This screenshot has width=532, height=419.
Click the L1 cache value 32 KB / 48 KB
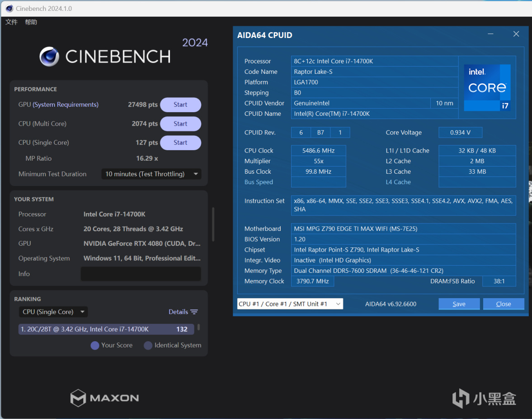(x=477, y=150)
